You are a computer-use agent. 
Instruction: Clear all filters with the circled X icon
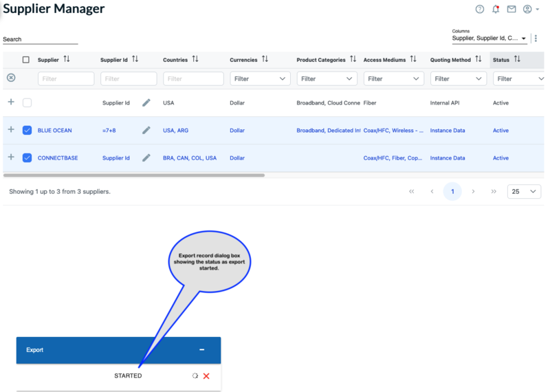pos(11,78)
